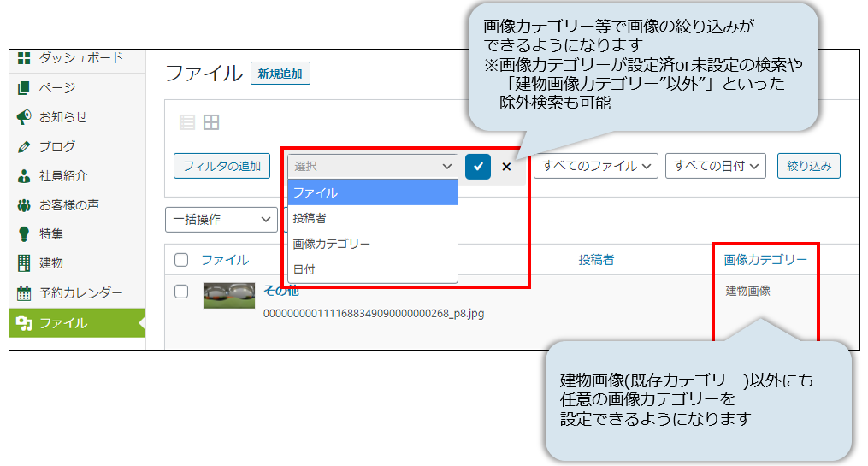Screen dimensions: 868x466
Task: Open the その他 image thumbnail
Action: point(228,296)
